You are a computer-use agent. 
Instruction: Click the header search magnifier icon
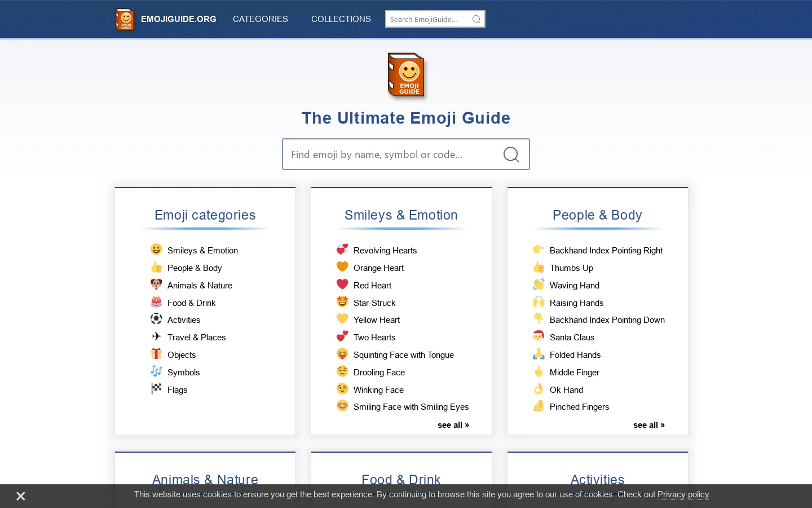tap(476, 19)
